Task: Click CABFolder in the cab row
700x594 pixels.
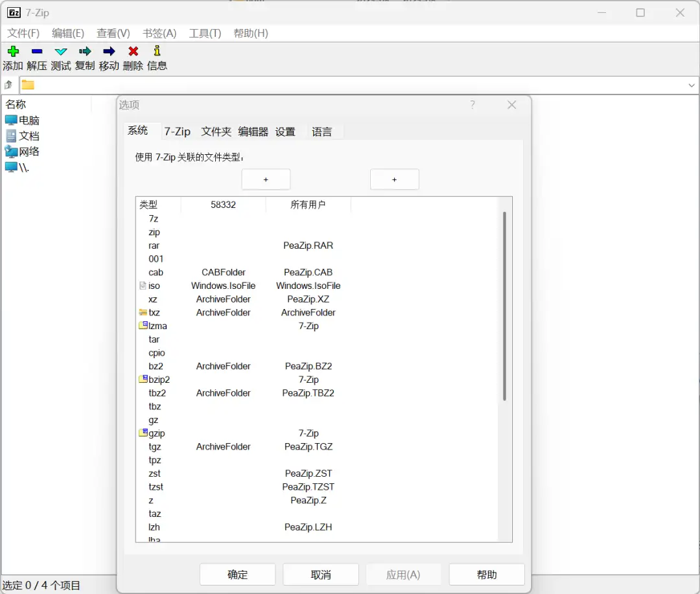Action: [223, 272]
